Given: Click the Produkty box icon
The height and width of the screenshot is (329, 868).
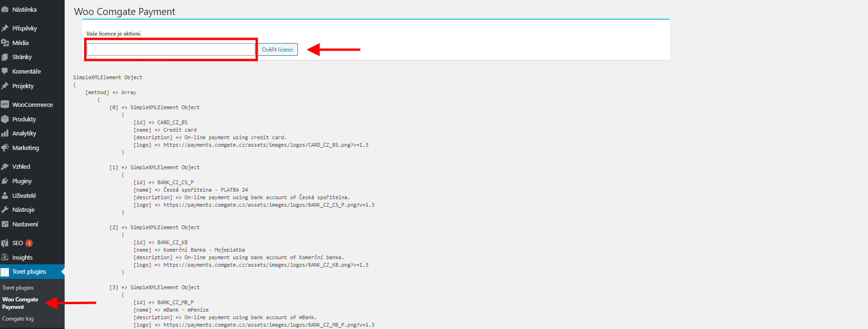Looking at the screenshot, I should (5, 119).
